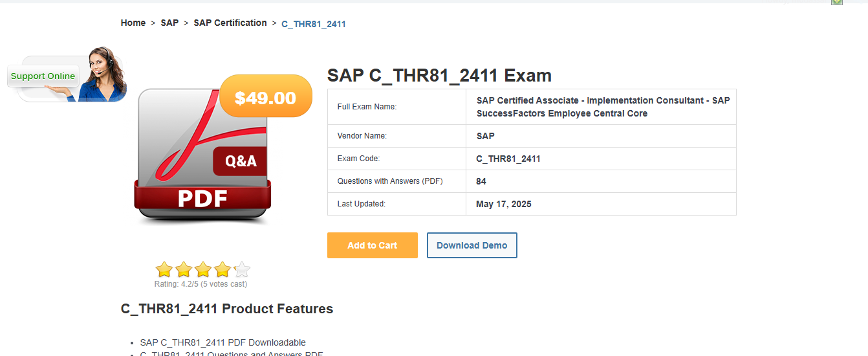Open the SAP breadcrumb link
Viewport: 868px width, 356px height.
(169, 23)
